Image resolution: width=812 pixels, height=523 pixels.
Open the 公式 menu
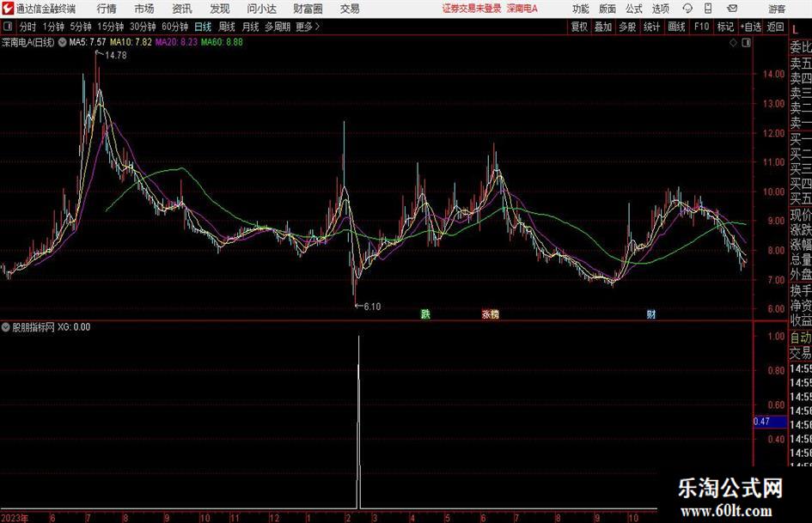coord(633,9)
